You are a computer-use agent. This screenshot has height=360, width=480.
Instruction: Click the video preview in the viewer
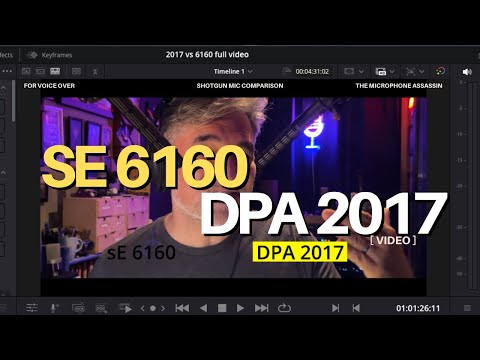point(233,188)
